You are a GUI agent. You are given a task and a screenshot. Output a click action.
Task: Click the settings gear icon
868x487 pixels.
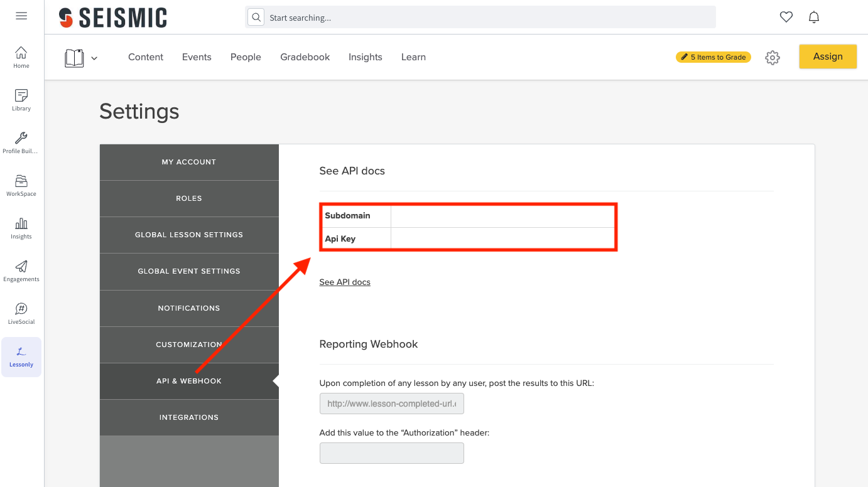tap(773, 58)
